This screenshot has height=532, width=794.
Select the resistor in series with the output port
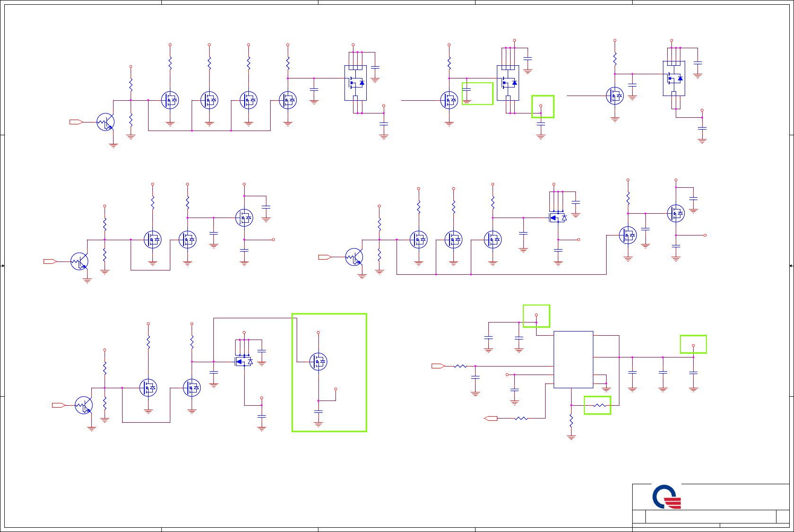(521, 418)
